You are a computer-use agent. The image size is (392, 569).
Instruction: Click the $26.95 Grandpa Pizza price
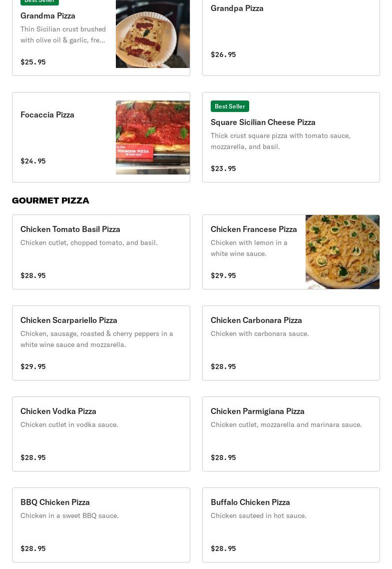(223, 54)
